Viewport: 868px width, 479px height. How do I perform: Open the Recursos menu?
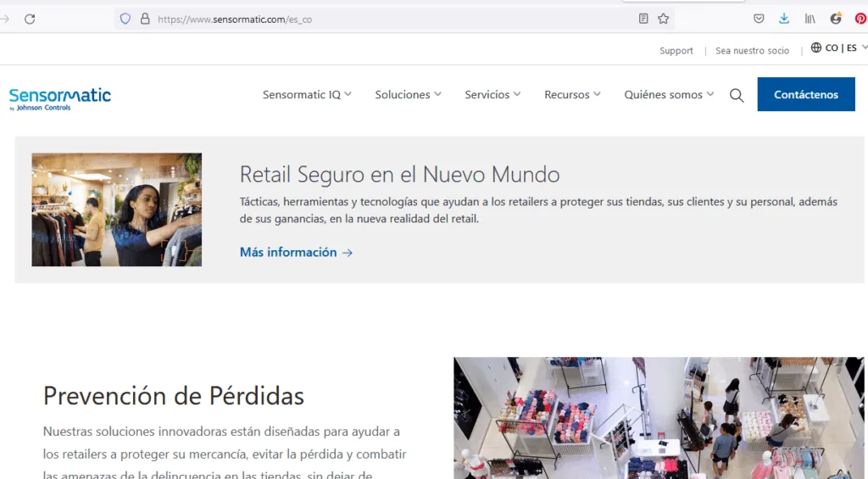[x=572, y=95]
